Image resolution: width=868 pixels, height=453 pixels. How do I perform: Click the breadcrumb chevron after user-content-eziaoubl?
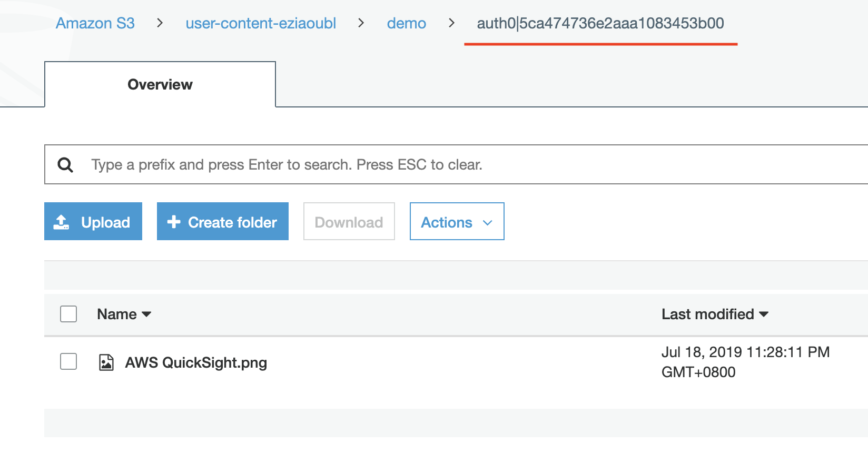(361, 23)
